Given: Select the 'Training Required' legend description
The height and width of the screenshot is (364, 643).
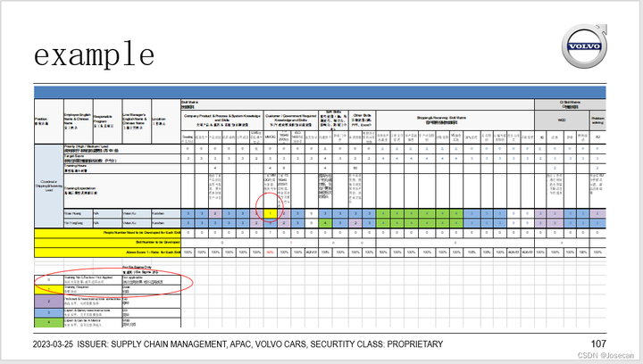Looking at the screenshot, I should [x=93, y=289].
